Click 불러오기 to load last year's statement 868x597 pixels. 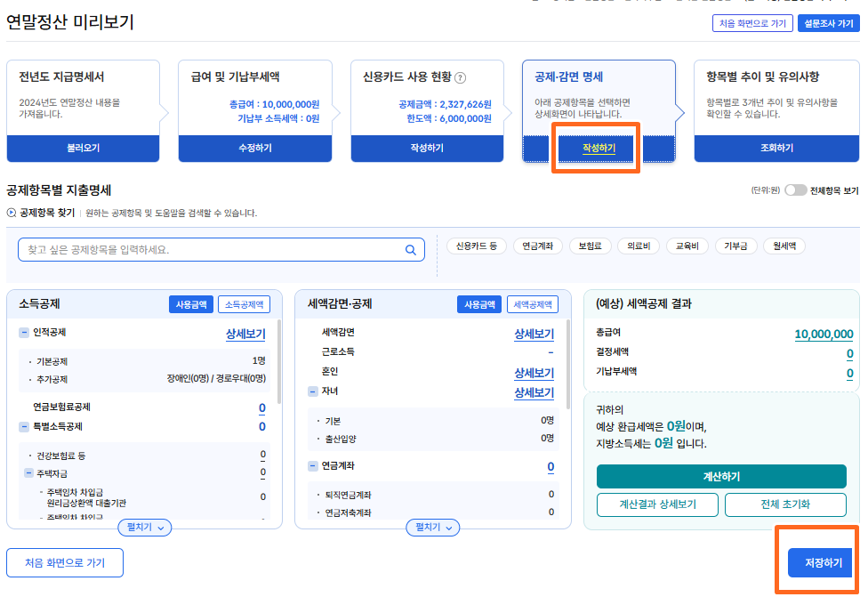tap(83, 149)
